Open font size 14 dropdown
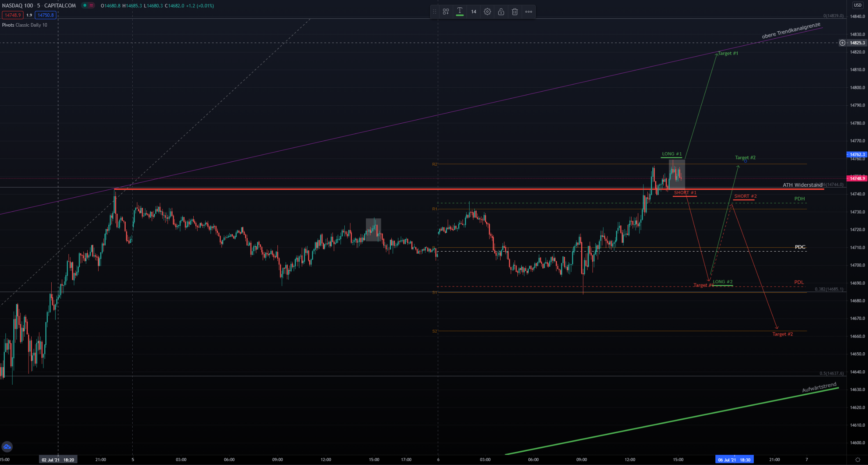 474,12
